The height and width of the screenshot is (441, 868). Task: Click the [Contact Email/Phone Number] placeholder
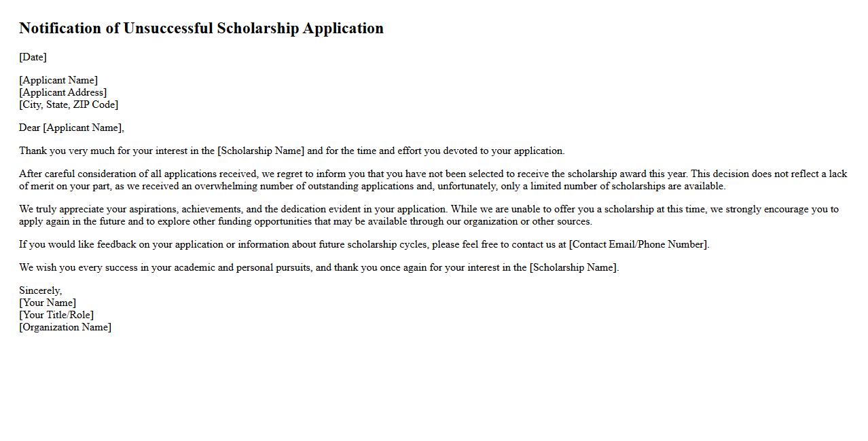coord(638,244)
